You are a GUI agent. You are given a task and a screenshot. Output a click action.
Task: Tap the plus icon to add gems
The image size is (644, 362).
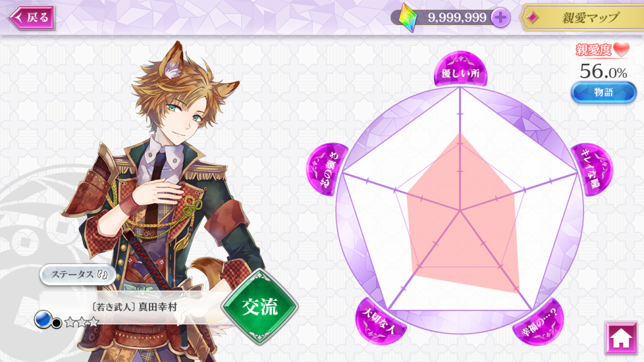500,17
